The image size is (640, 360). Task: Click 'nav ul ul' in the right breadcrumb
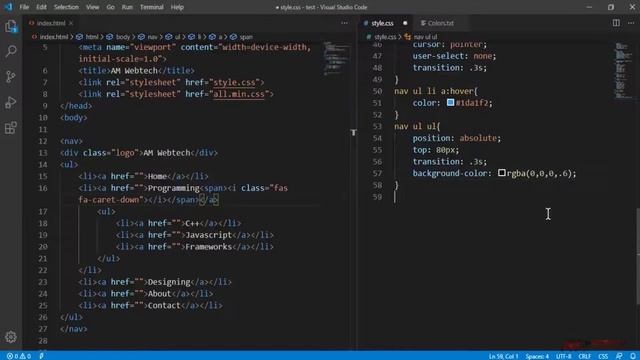[425, 37]
